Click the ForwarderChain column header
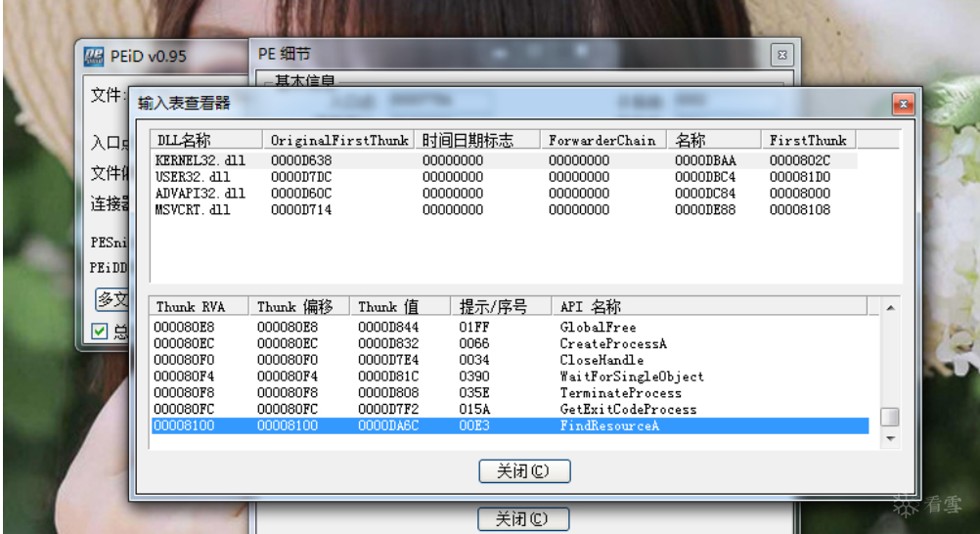Viewport: 980px width, 534px height. coord(603,140)
